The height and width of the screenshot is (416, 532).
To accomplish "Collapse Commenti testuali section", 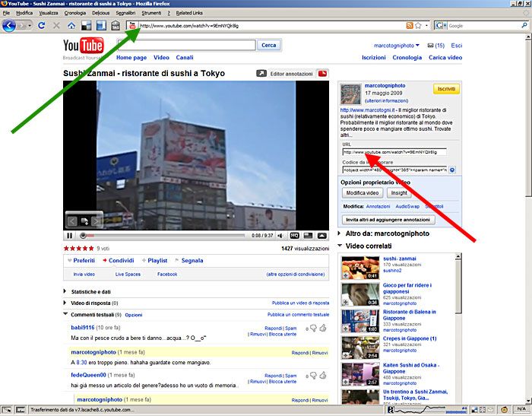I will click(x=65, y=314).
